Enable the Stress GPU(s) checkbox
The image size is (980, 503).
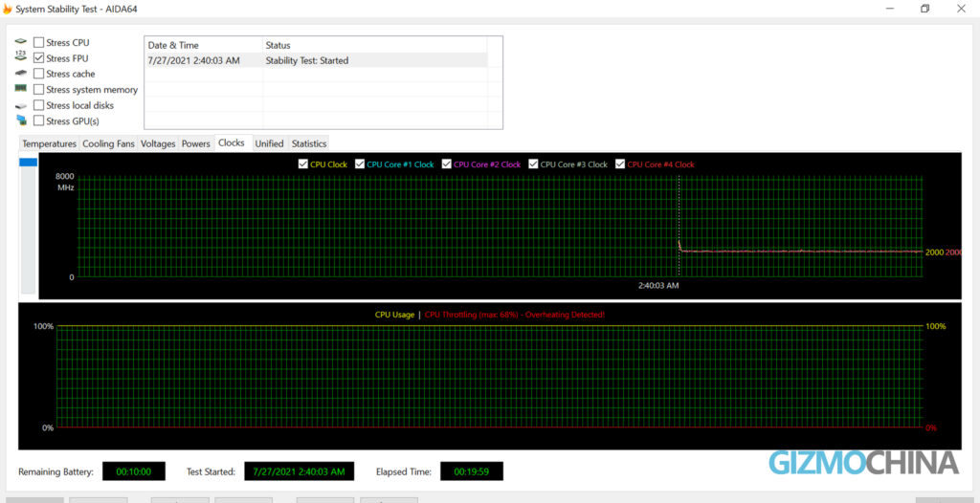(38, 120)
